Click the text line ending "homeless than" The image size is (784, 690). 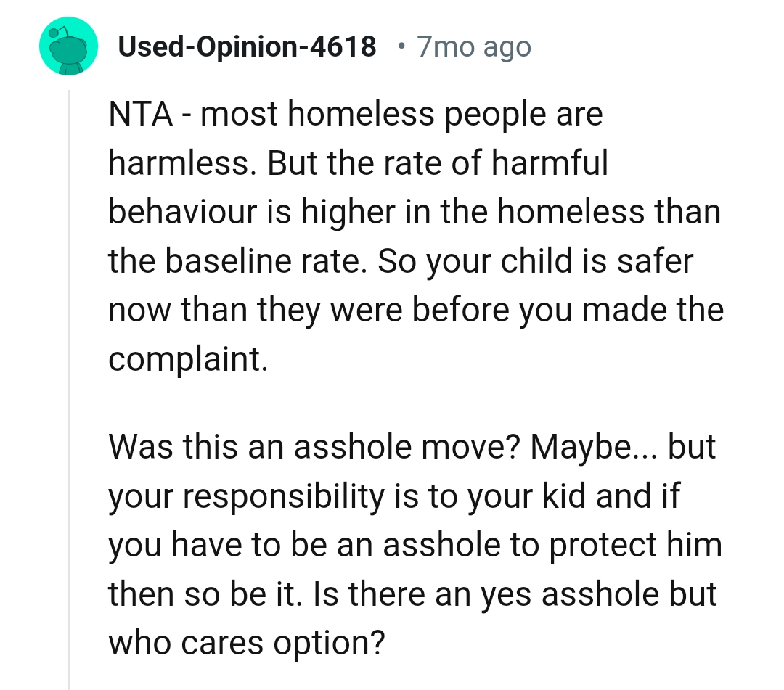(414, 213)
